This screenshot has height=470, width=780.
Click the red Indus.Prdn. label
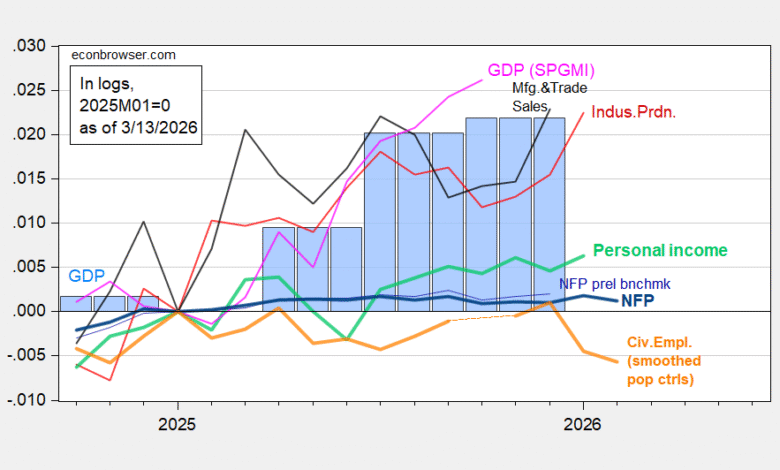click(x=635, y=112)
